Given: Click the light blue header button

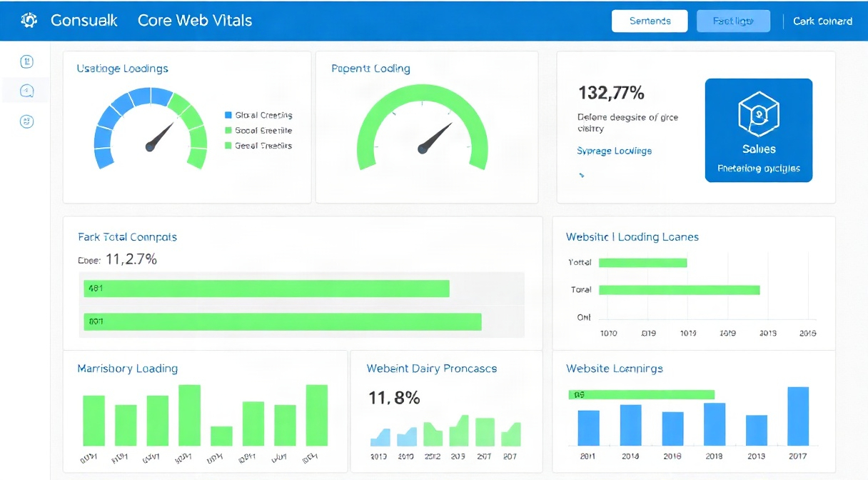Looking at the screenshot, I should point(733,21).
